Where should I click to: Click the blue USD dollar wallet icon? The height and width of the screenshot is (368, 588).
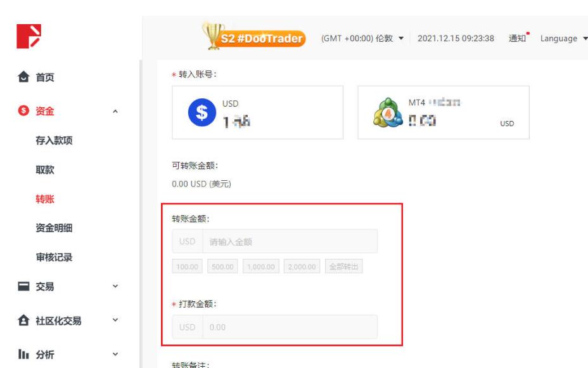click(201, 112)
